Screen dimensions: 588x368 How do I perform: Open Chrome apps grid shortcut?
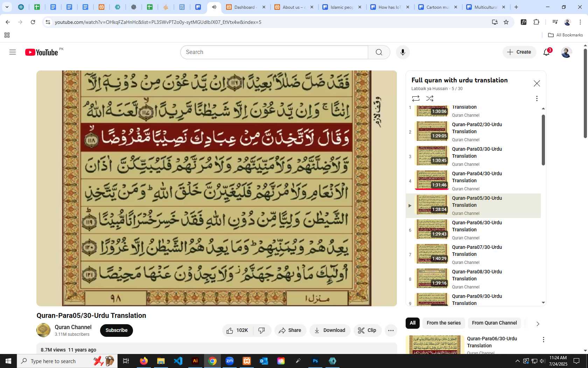tap(7, 35)
